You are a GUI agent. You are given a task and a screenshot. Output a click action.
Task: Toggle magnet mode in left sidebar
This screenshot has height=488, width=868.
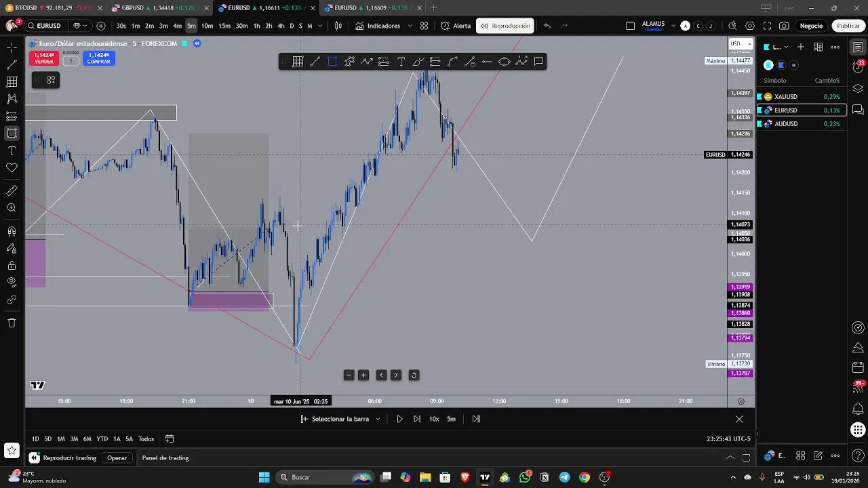click(12, 232)
